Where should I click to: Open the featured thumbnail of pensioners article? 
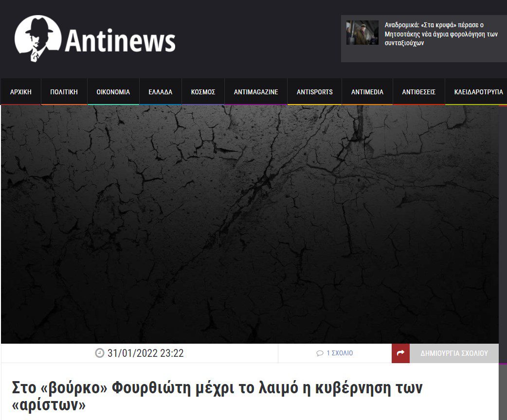click(362, 33)
